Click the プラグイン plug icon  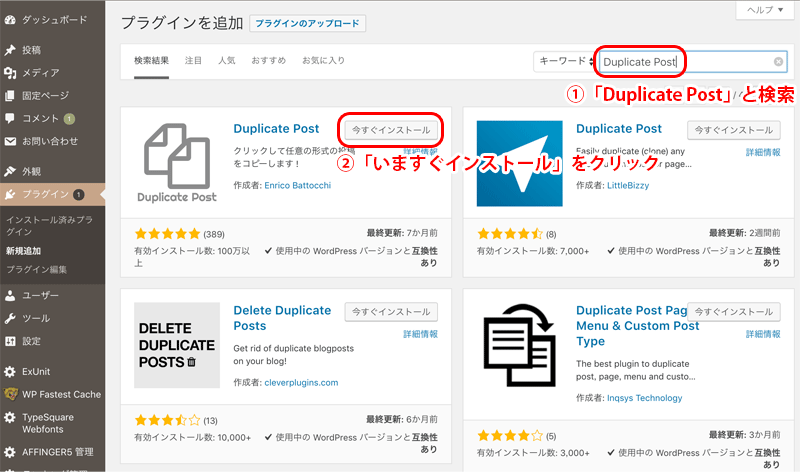click(10, 194)
